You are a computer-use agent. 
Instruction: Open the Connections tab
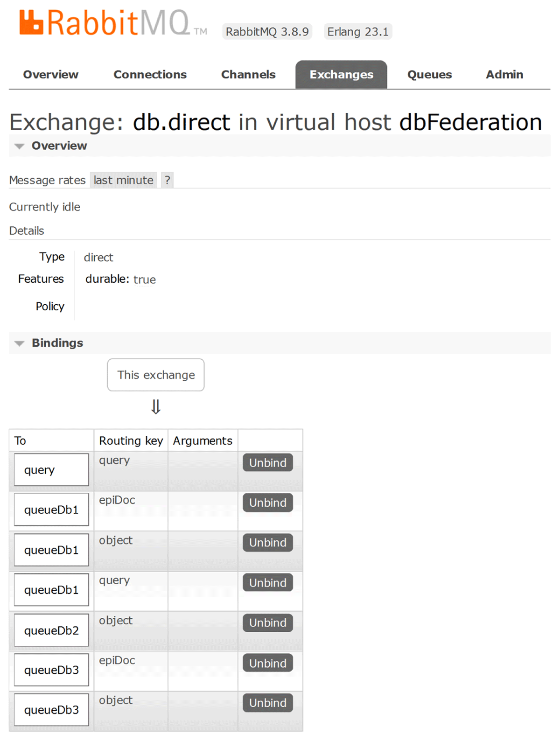point(150,75)
